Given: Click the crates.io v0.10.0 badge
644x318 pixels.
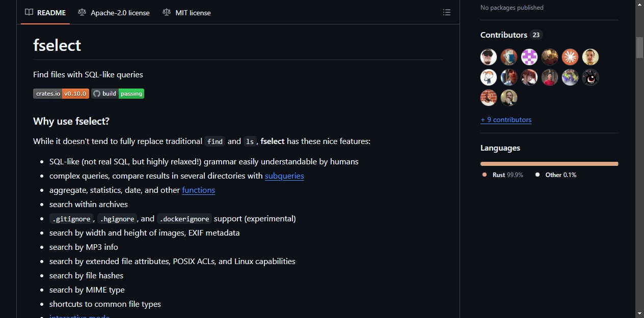Looking at the screenshot, I should click(x=61, y=94).
